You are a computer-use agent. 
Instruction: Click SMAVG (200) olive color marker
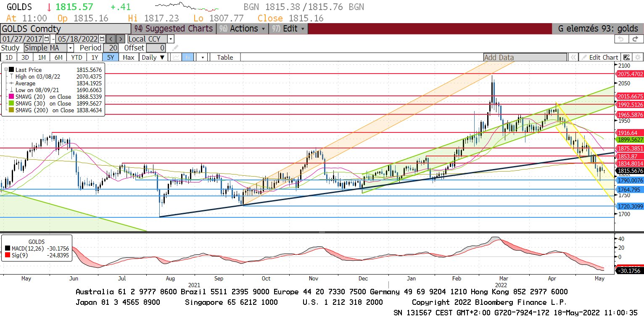[11, 110]
